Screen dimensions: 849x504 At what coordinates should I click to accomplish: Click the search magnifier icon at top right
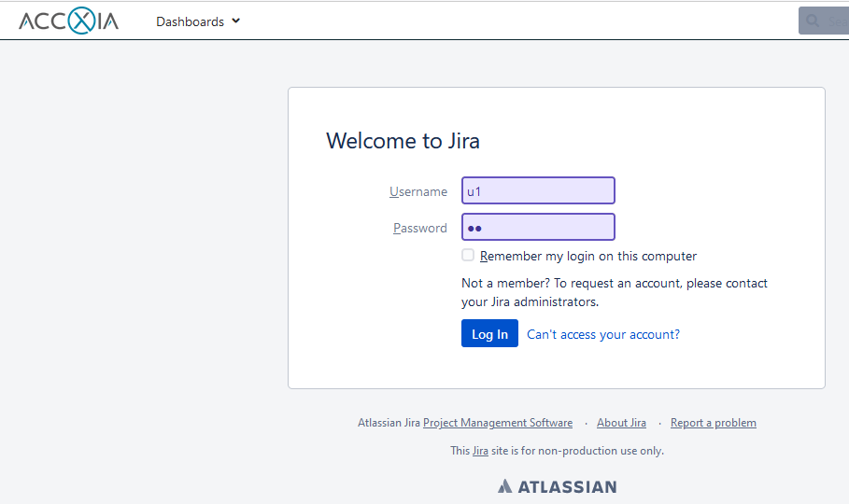coord(814,21)
